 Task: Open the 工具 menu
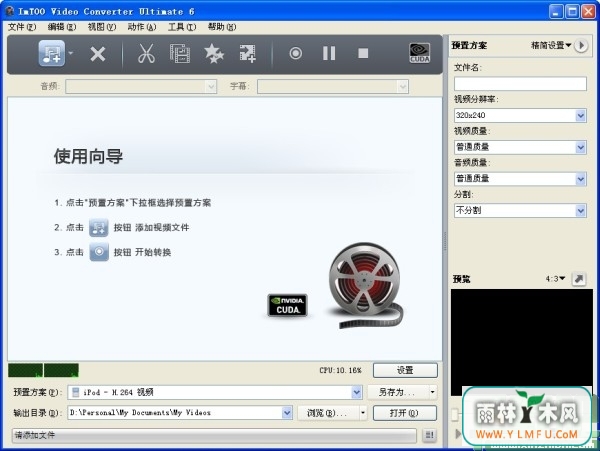(182, 27)
